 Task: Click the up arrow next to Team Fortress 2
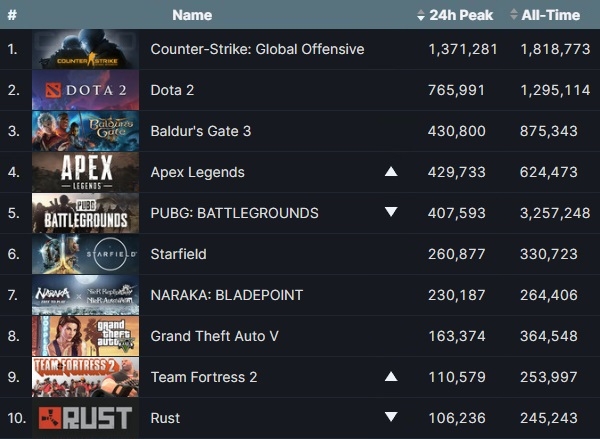tap(391, 377)
